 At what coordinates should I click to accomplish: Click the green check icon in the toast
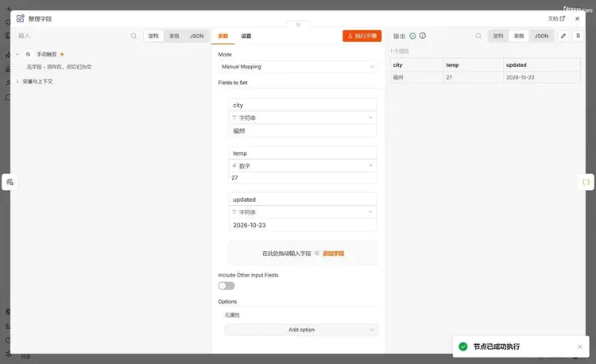click(463, 347)
